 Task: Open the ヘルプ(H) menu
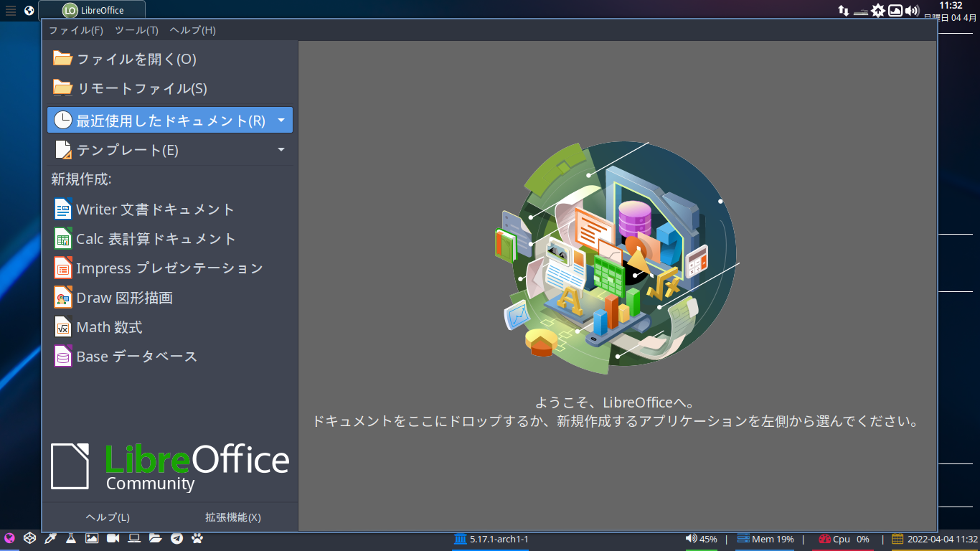[192, 30]
